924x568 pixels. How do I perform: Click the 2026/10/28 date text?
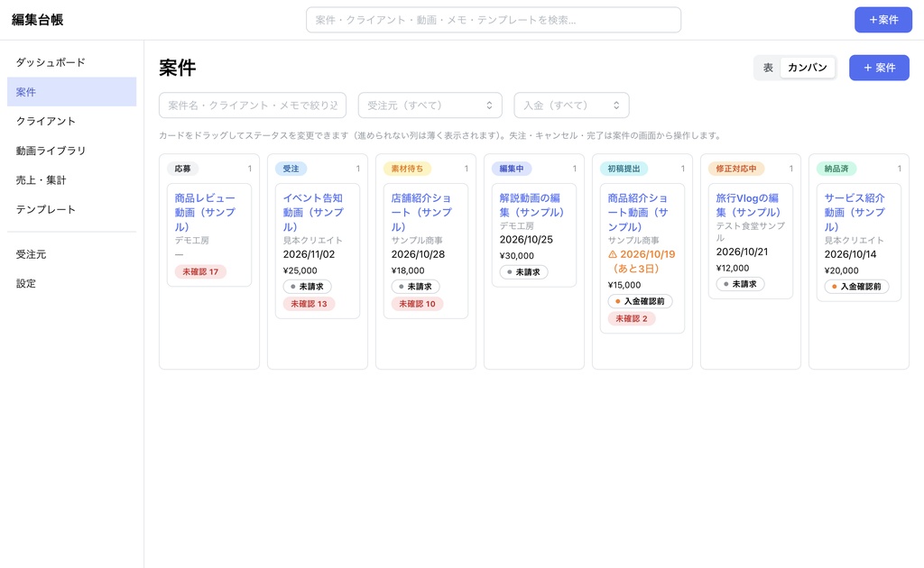(418, 254)
